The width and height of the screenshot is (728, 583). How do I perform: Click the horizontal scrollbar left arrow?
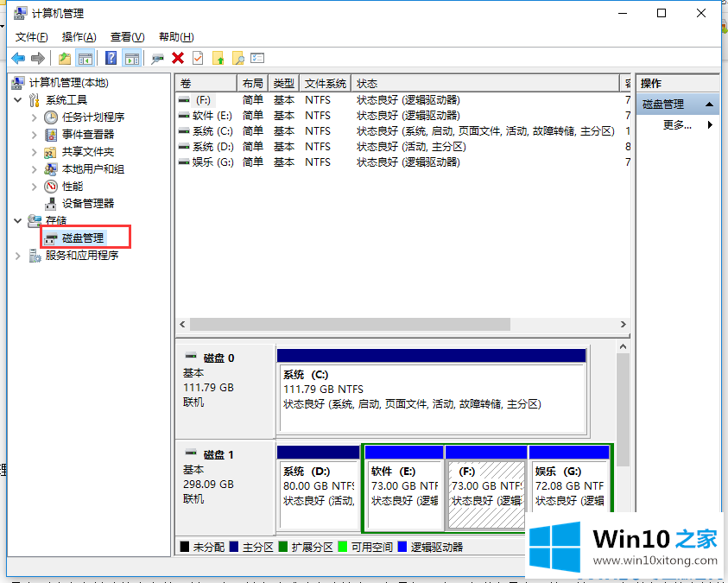(182, 324)
